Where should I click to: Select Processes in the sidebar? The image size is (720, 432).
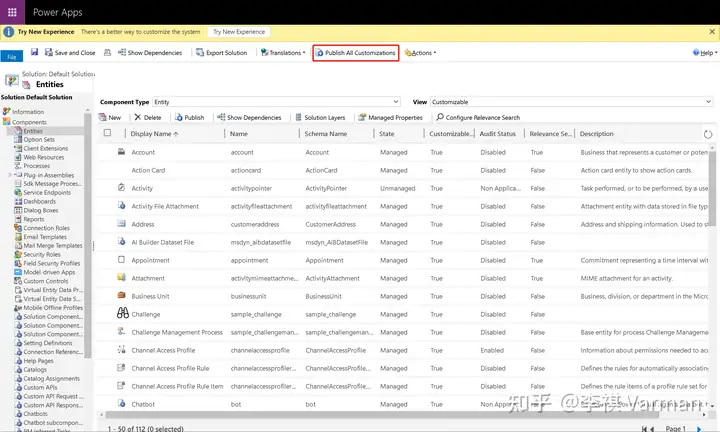coord(37,166)
